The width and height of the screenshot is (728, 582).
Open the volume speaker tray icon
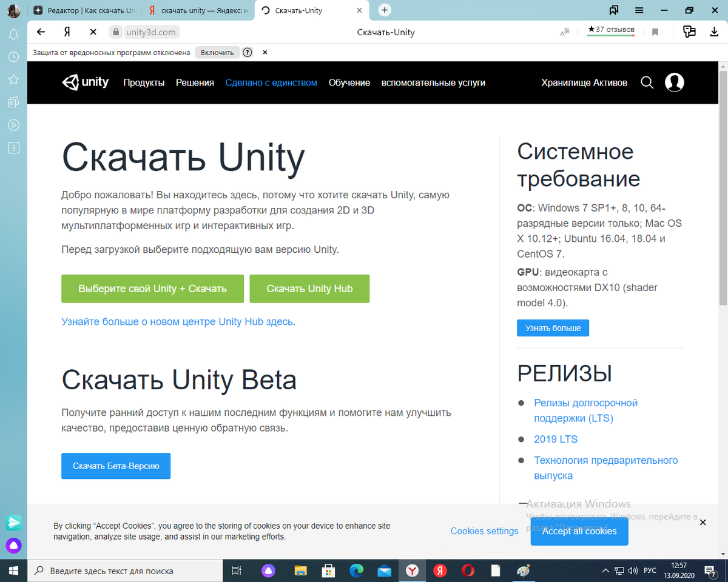632,570
